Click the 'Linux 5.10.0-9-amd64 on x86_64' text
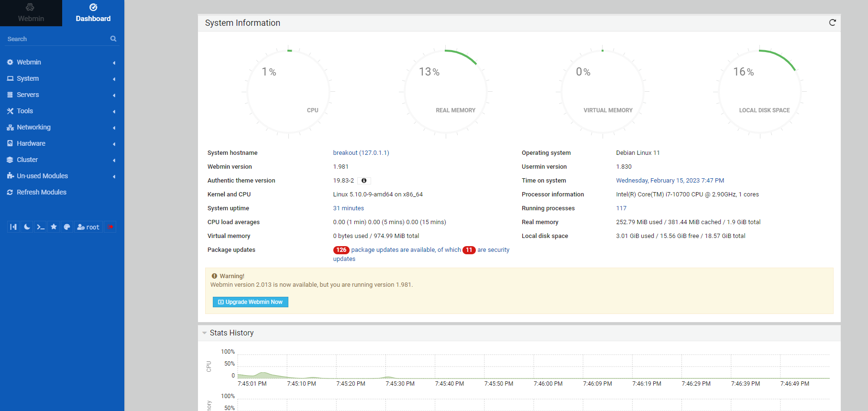868x411 pixels. coord(378,195)
